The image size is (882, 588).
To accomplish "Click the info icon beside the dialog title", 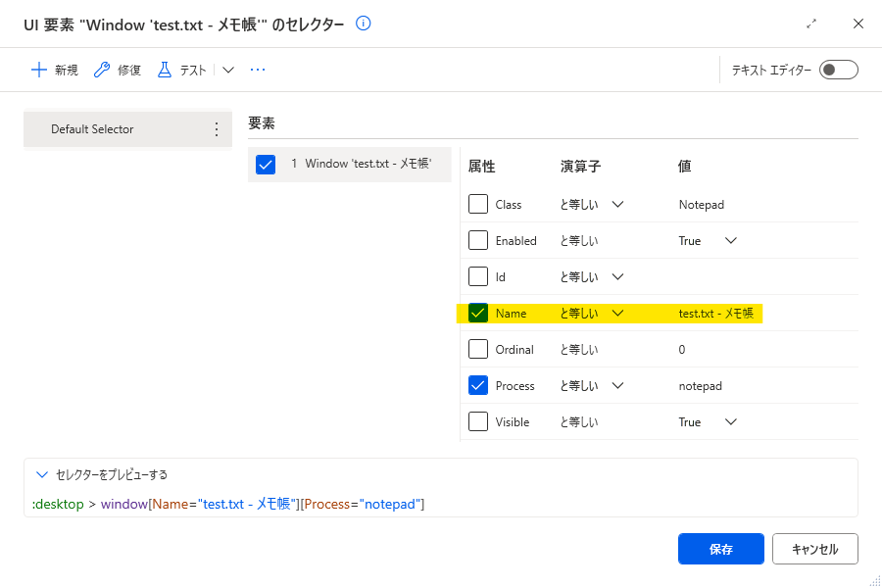I will (364, 24).
